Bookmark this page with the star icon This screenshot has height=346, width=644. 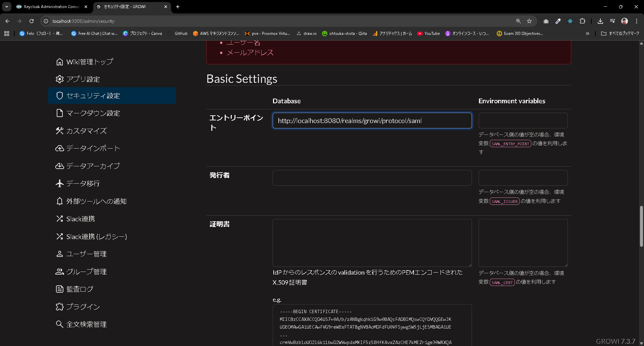coord(529,21)
